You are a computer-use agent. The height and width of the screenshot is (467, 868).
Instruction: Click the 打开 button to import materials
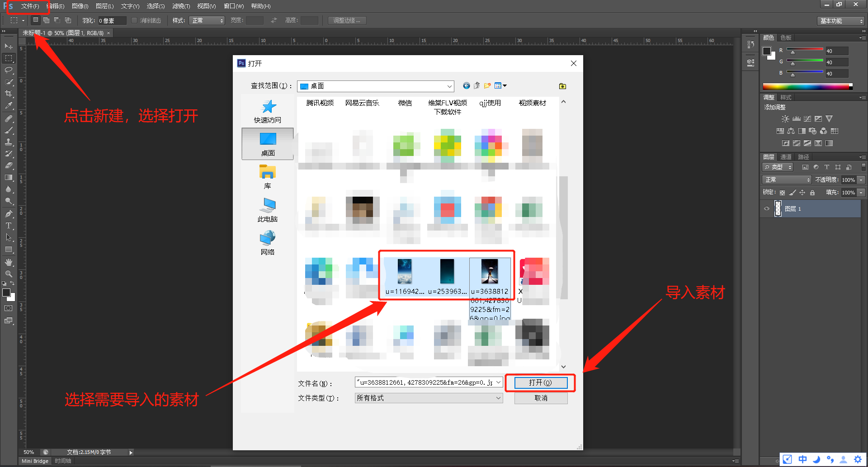point(541,382)
